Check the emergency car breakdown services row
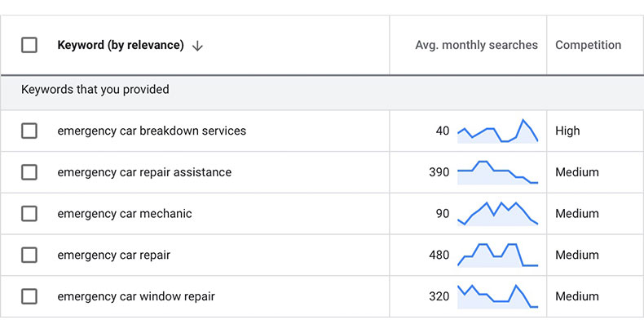The height and width of the screenshot is (329, 644). (x=29, y=131)
